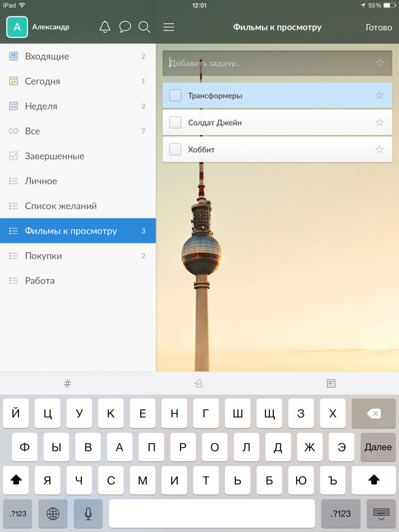Tap the assign person icon above keyboard
The height and width of the screenshot is (532, 399).
(x=199, y=383)
